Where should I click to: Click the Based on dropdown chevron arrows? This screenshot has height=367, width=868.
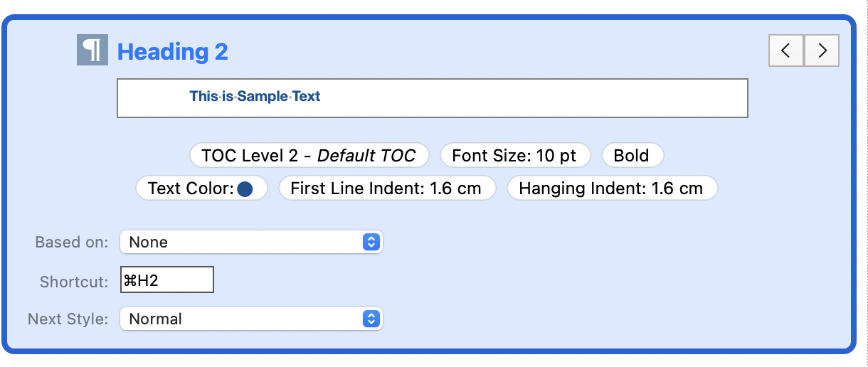pyautogui.click(x=371, y=242)
